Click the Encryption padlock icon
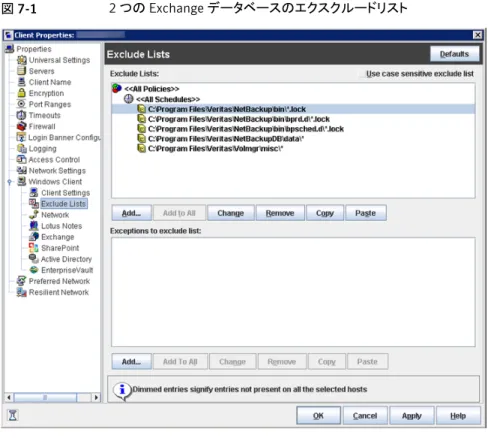Screen dimensions: 488x438 pyautogui.click(x=22, y=93)
